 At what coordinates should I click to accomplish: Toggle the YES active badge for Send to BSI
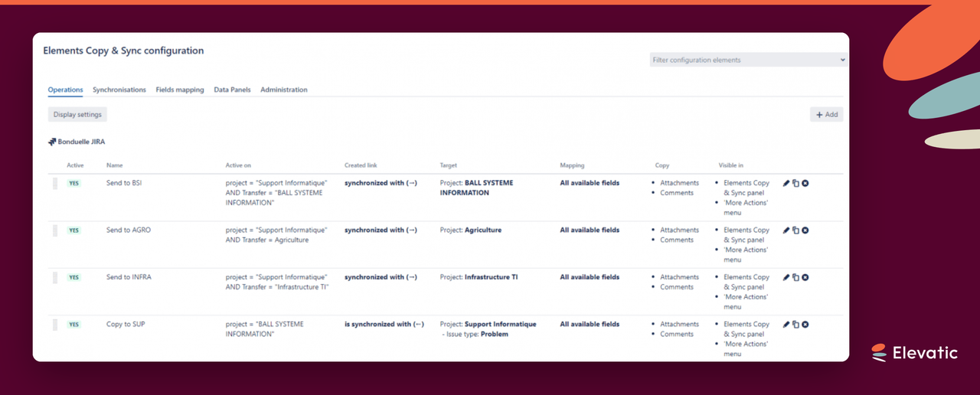click(x=73, y=184)
